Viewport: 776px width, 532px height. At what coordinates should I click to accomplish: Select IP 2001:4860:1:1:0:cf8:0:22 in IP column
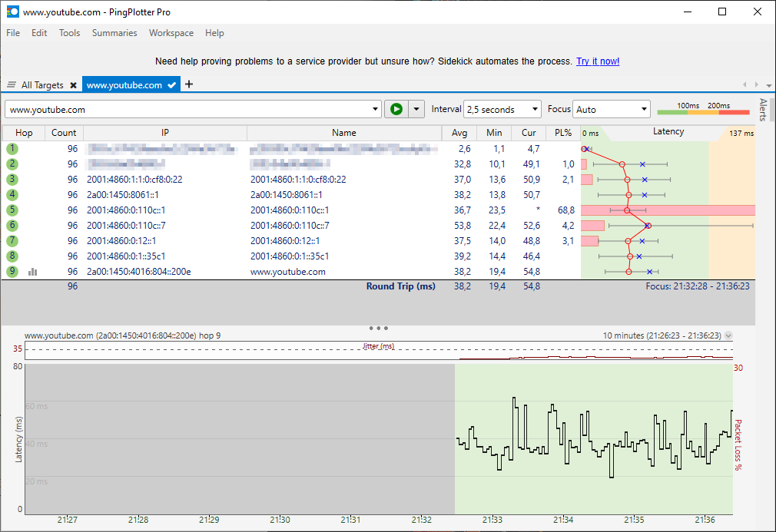pyautogui.click(x=134, y=179)
